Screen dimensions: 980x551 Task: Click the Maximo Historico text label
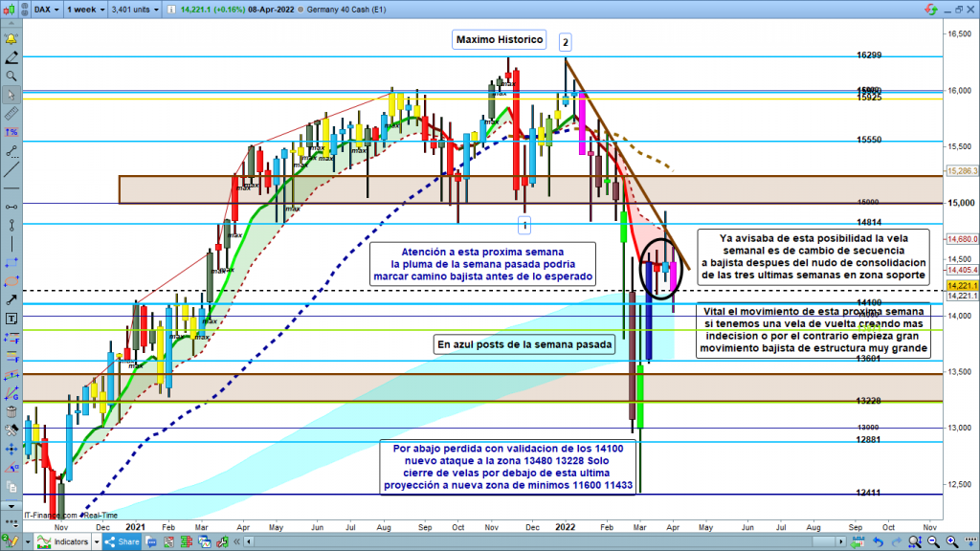click(x=500, y=40)
